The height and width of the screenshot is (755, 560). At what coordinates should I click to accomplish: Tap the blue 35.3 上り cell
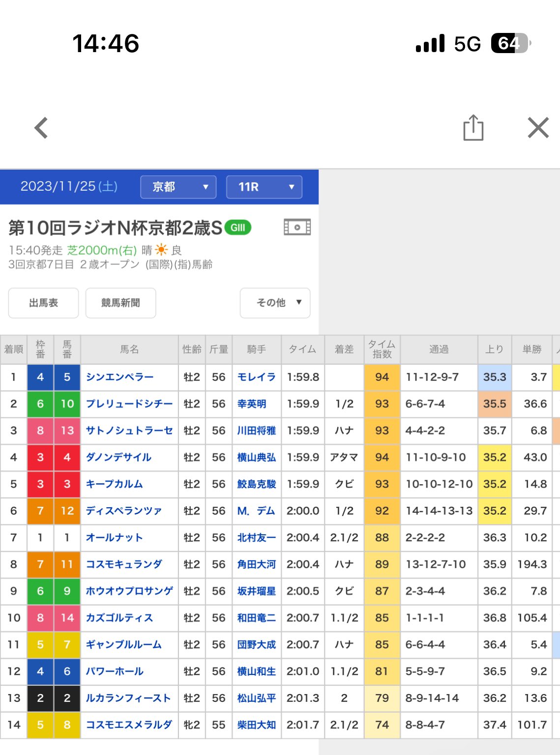coord(494,377)
